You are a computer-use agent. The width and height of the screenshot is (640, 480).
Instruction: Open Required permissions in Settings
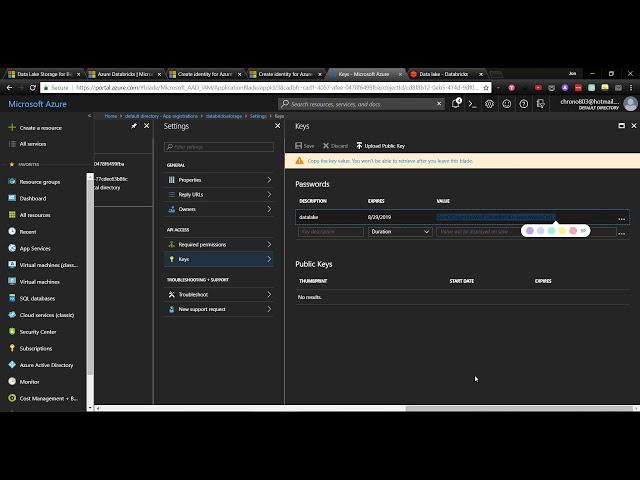click(219, 244)
